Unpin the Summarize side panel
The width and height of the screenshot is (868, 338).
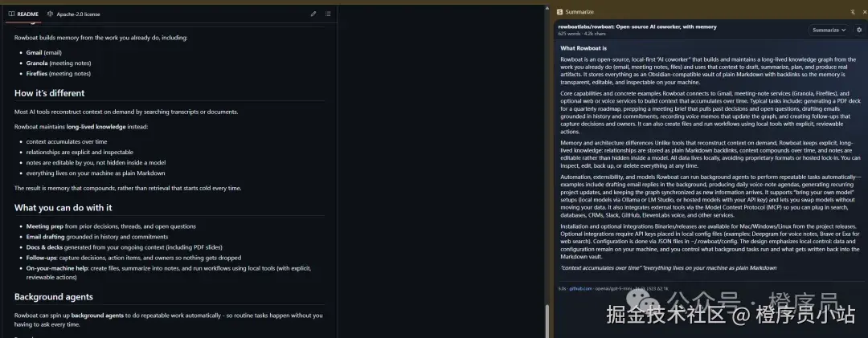tap(853, 11)
